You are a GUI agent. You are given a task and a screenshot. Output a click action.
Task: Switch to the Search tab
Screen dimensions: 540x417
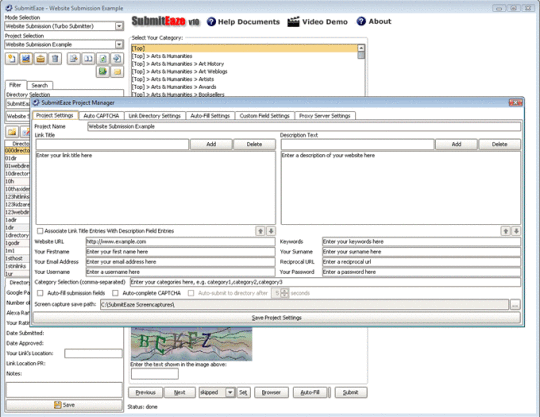40,85
